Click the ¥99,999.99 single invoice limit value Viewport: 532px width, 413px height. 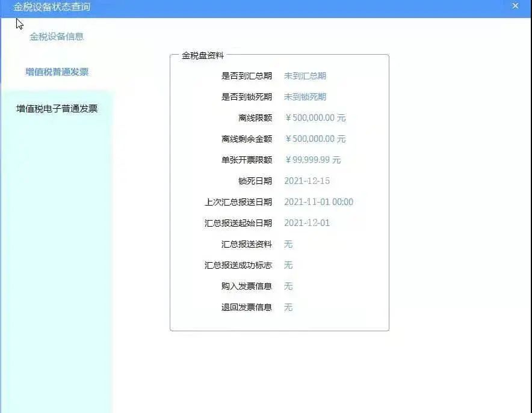312,161
